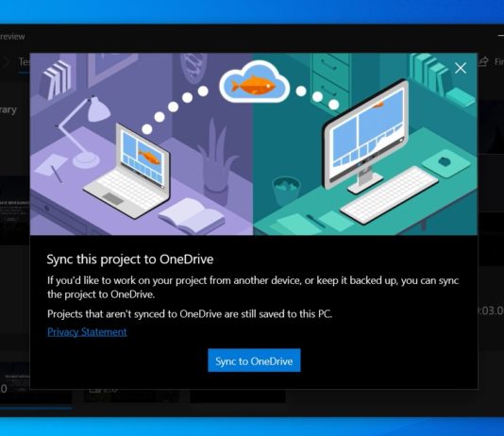Click the text "Projects that aren't synced to OneDrive"
This screenshot has width=504, height=436.
click(134, 313)
